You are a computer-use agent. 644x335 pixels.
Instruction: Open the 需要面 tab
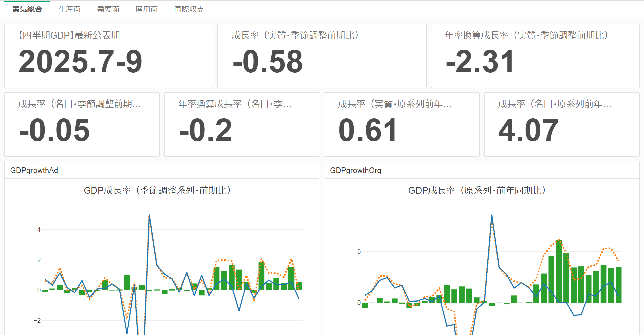(108, 9)
